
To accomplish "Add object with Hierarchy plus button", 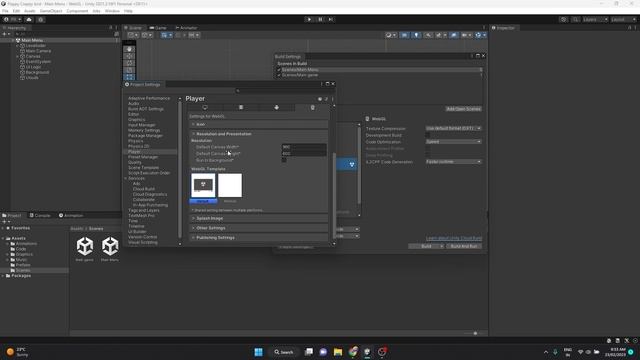I will click(5, 34).
